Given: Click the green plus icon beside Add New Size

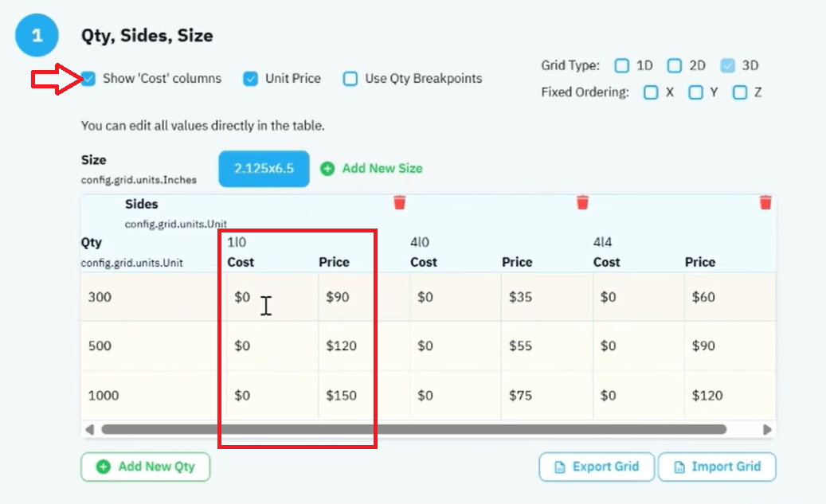Looking at the screenshot, I should click(x=327, y=169).
